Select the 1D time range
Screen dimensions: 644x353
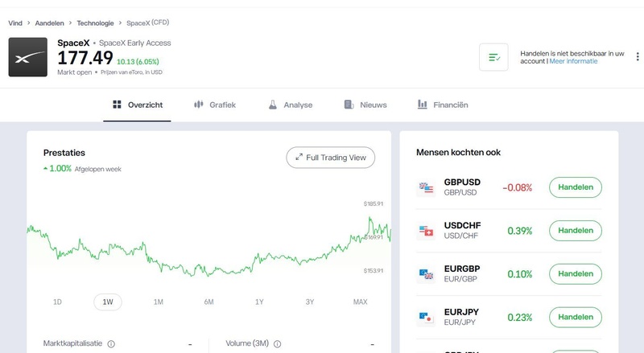[x=57, y=302]
